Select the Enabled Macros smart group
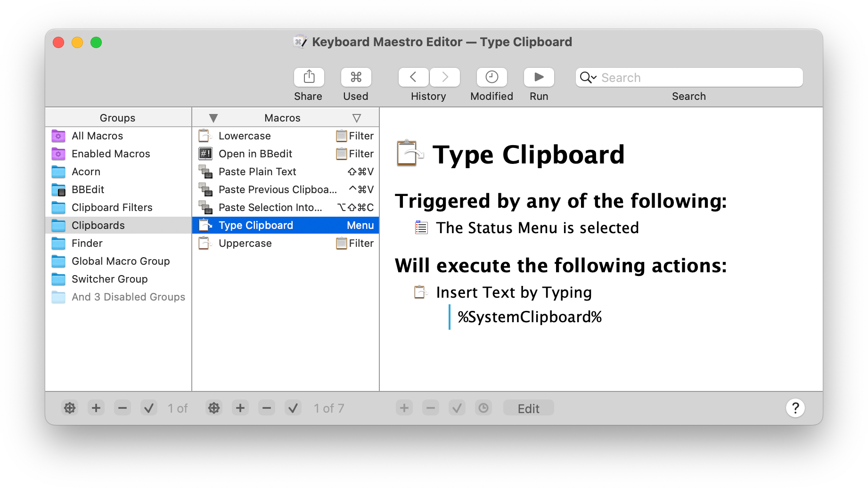The image size is (868, 488). click(118, 154)
